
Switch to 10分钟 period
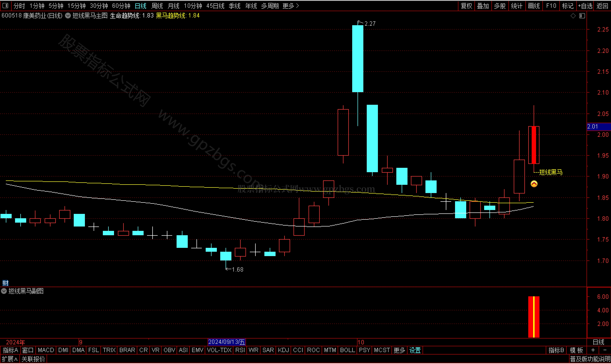point(193,6)
